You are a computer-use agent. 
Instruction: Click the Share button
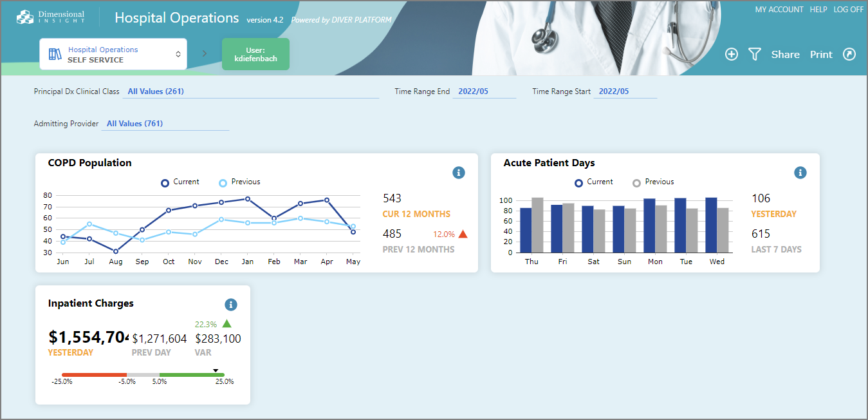[785, 55]
